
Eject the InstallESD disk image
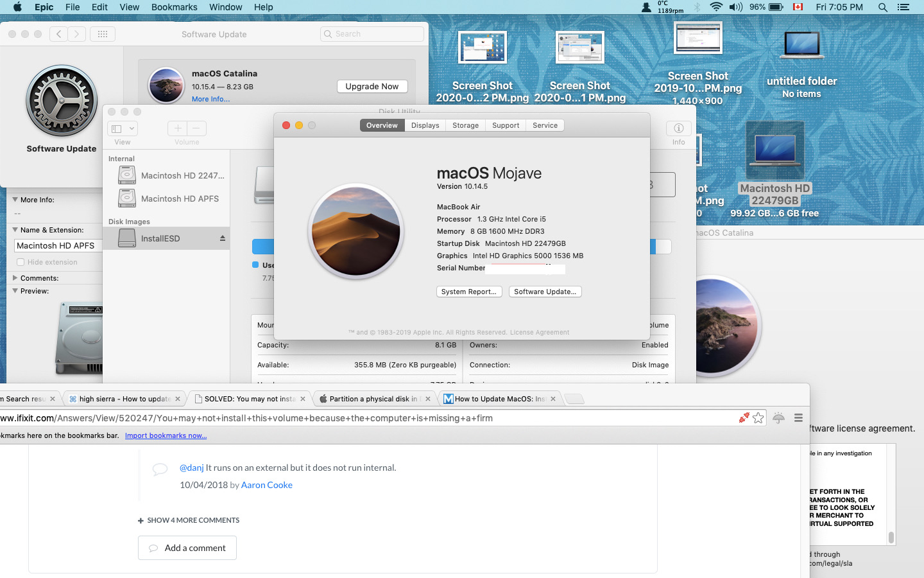coord(223,238)
